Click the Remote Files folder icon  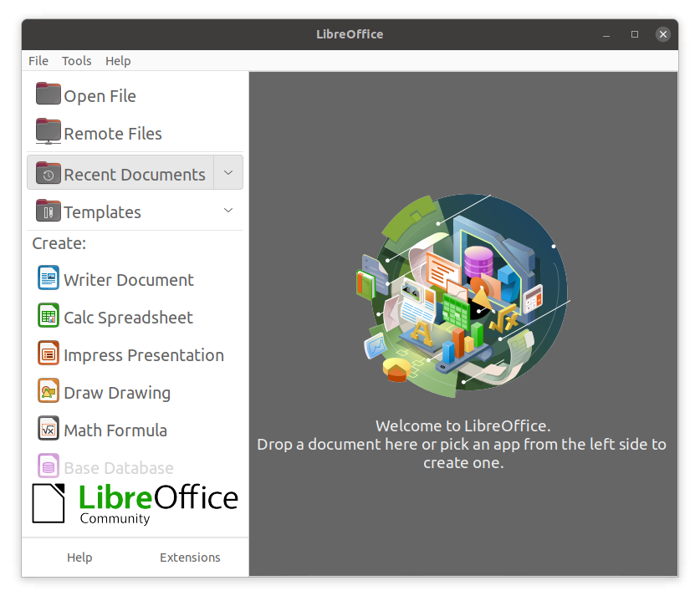tap(49, 131)
